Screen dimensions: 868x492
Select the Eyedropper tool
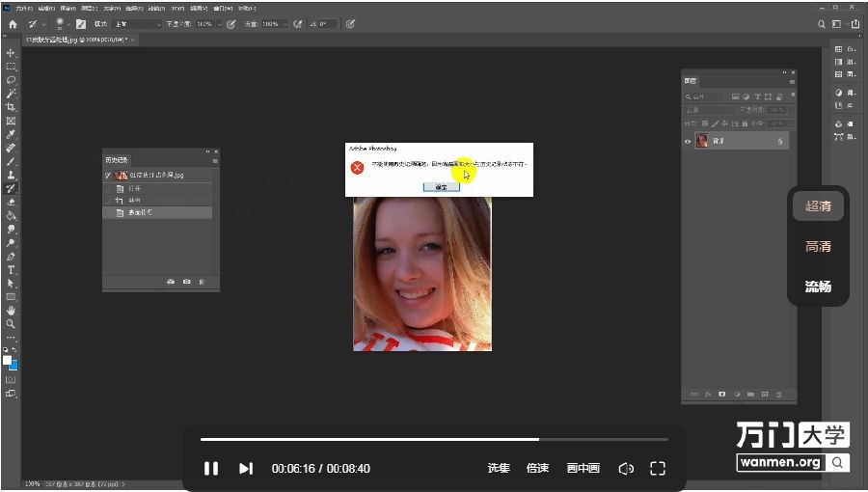11,134
